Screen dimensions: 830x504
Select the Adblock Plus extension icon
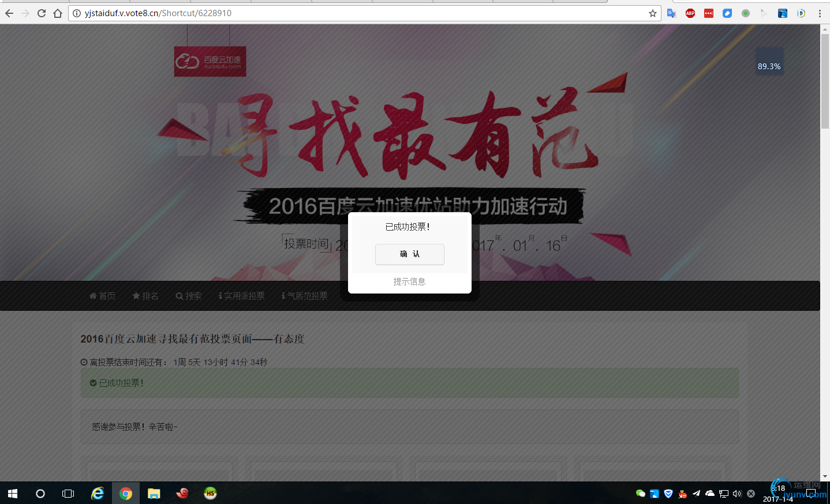point(690,13)
